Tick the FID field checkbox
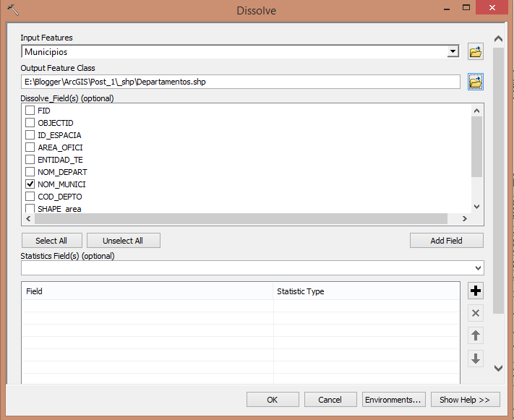Screen dimensions: 514x420 click(x=30, y=111)
